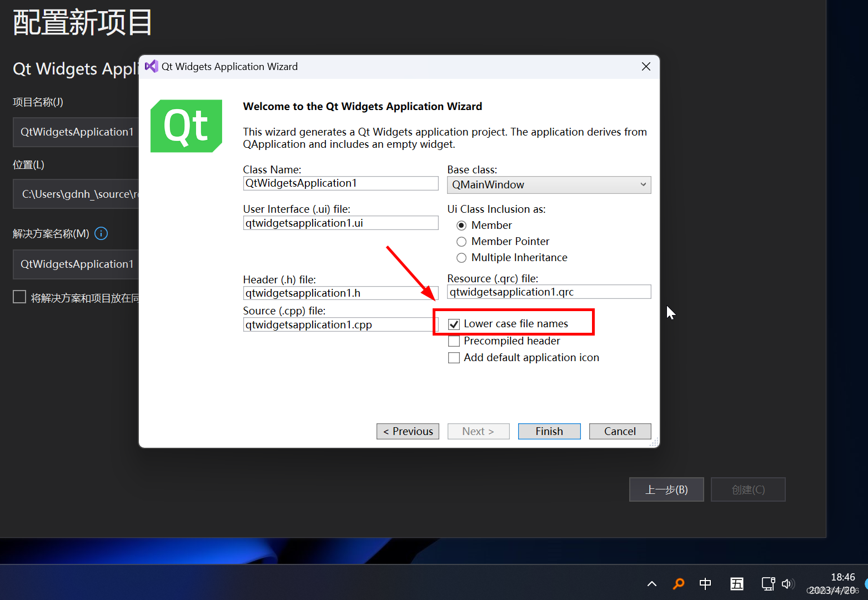Show hidden tray icons with the taskbar chevron
This screenshot has height=600, width=868.
(x=652, y=584)
